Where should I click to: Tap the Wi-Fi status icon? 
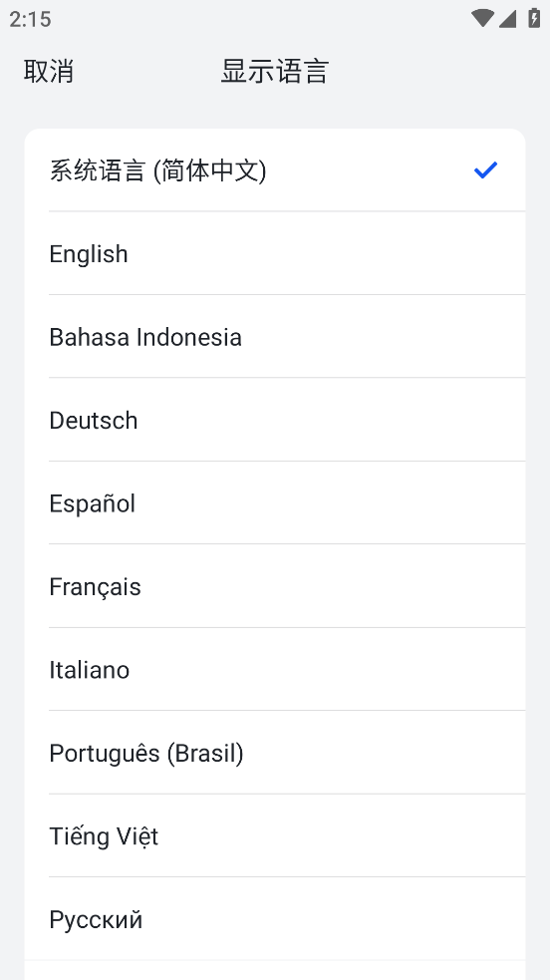482,18
